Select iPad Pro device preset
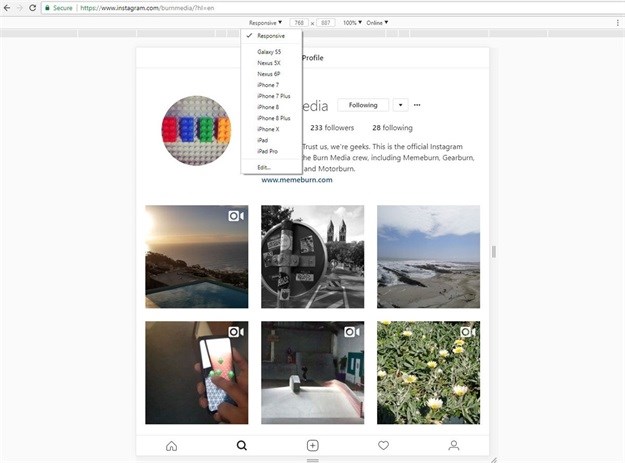Viewport: 625px width, 463px height. point(266,152)
